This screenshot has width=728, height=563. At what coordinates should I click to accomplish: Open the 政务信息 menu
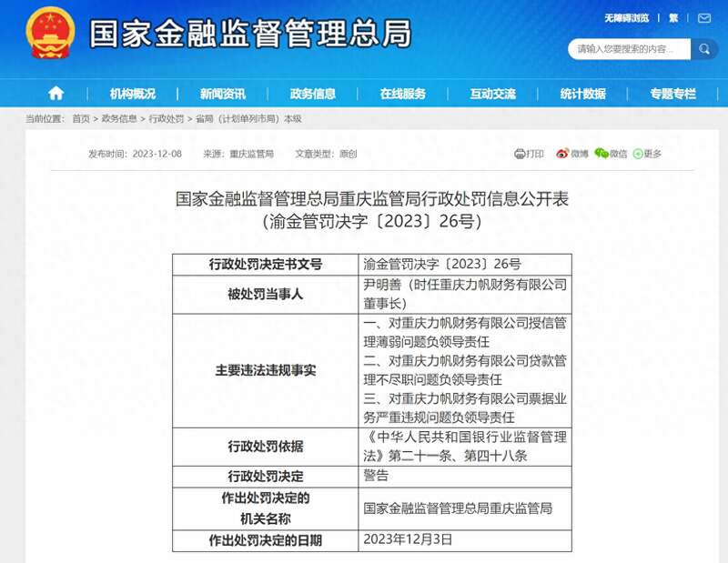tap(312, 94)
